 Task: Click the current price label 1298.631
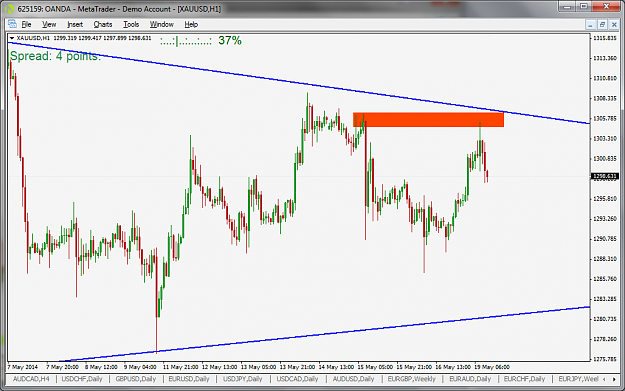[605, 176]
